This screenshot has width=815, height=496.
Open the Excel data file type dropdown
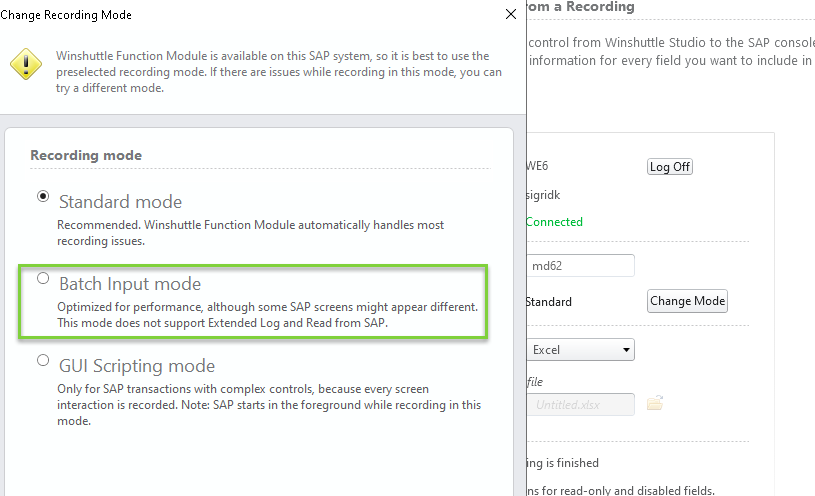581,350
